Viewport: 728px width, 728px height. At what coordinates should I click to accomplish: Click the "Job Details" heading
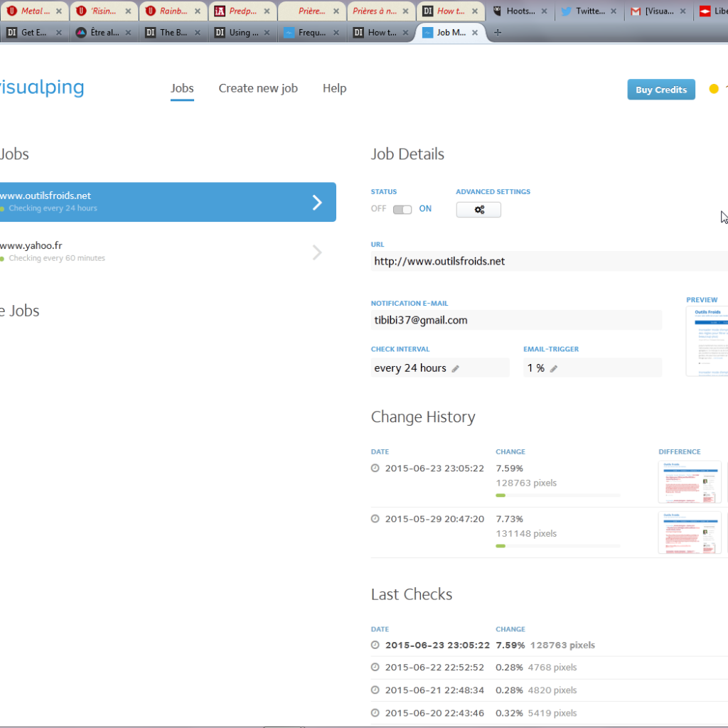[407, 154]
